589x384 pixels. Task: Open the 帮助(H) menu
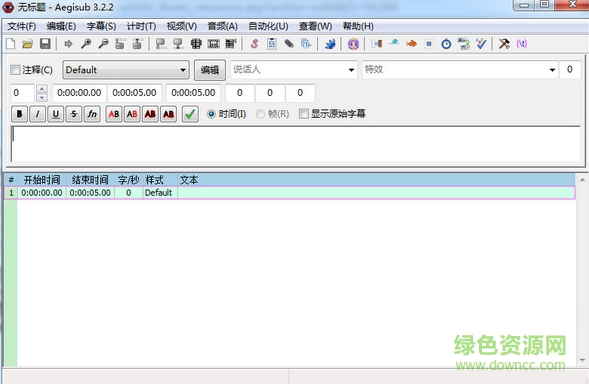(358, 26)
